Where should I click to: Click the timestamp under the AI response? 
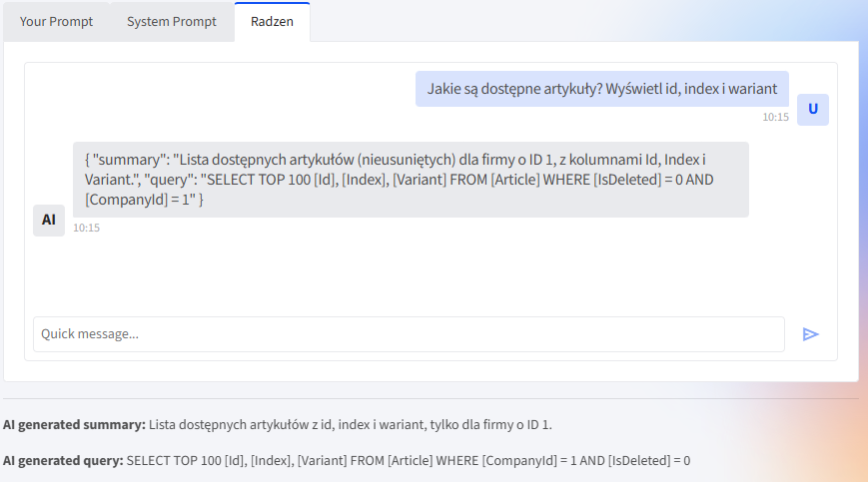(86, 228)
